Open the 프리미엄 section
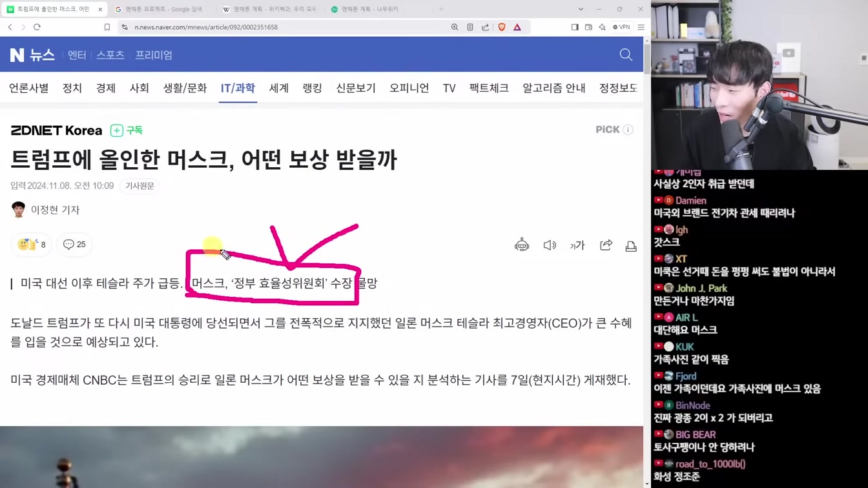 pos(154,55)
